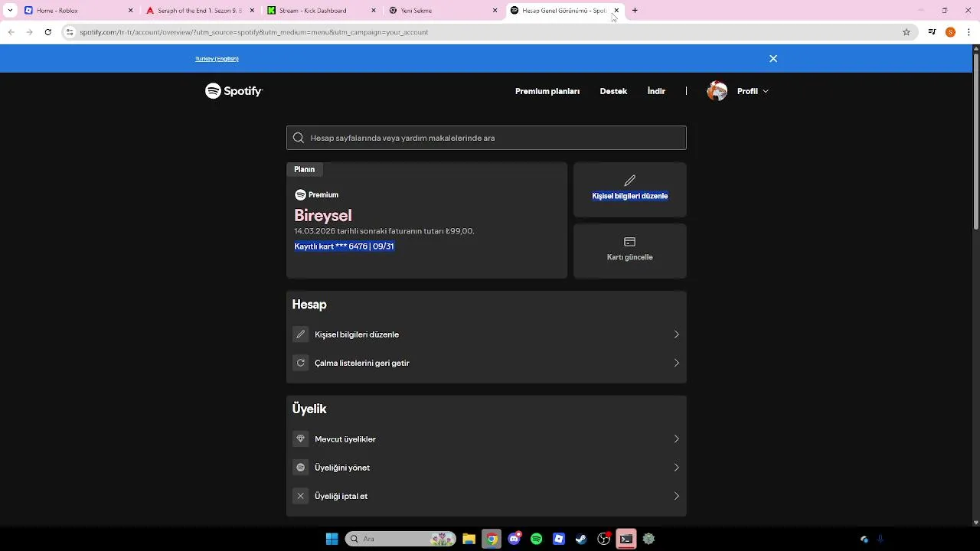Click the Planın label tag

[305, 169]
